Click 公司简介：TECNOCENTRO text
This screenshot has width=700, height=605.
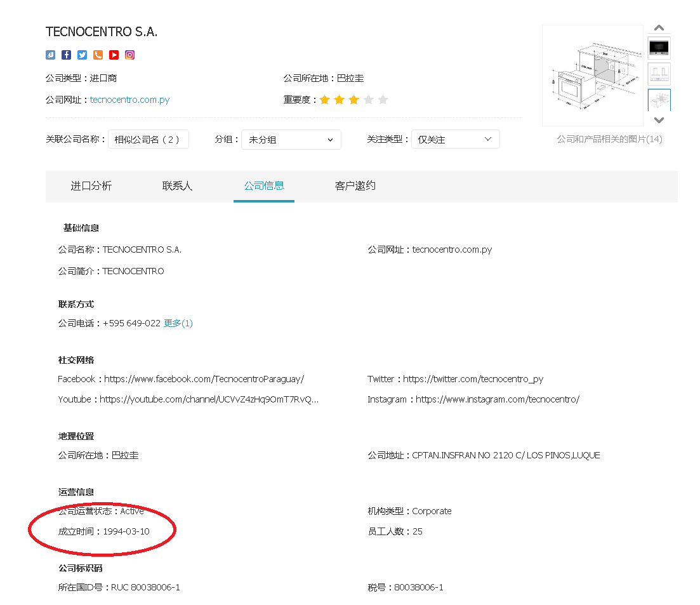tap(110, 271)
